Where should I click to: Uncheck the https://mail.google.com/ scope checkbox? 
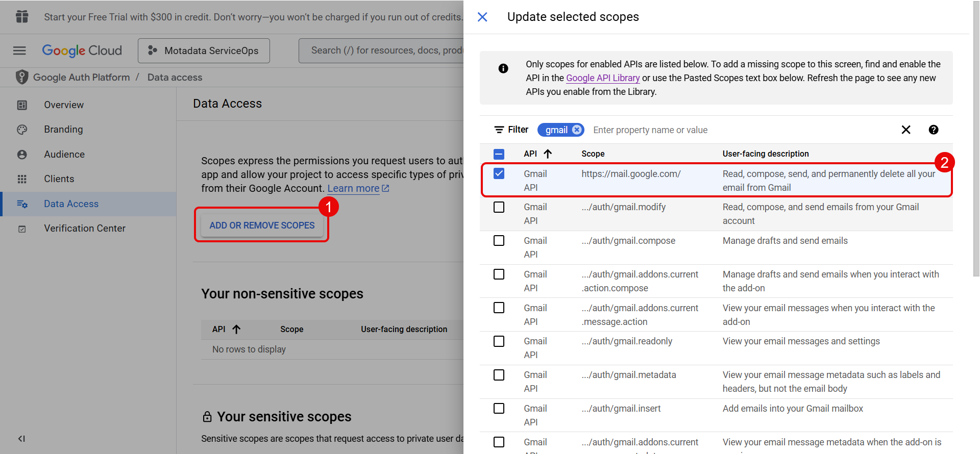[x=499, y=174]
